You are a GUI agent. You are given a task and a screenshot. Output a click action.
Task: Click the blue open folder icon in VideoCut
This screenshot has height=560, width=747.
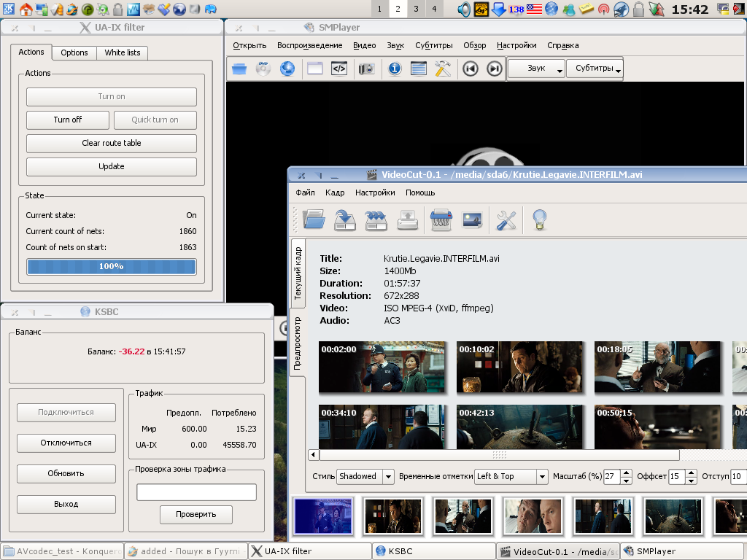[313, 219]
